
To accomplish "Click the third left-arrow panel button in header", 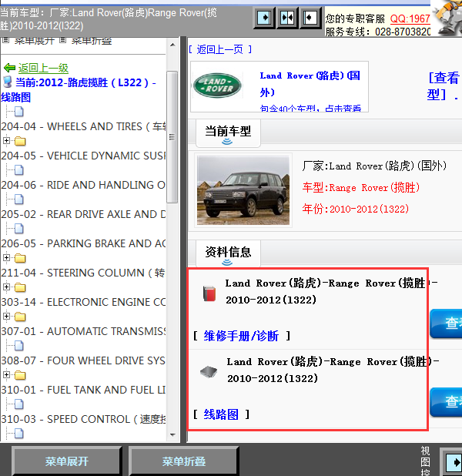I will click(x=310, y=18).
